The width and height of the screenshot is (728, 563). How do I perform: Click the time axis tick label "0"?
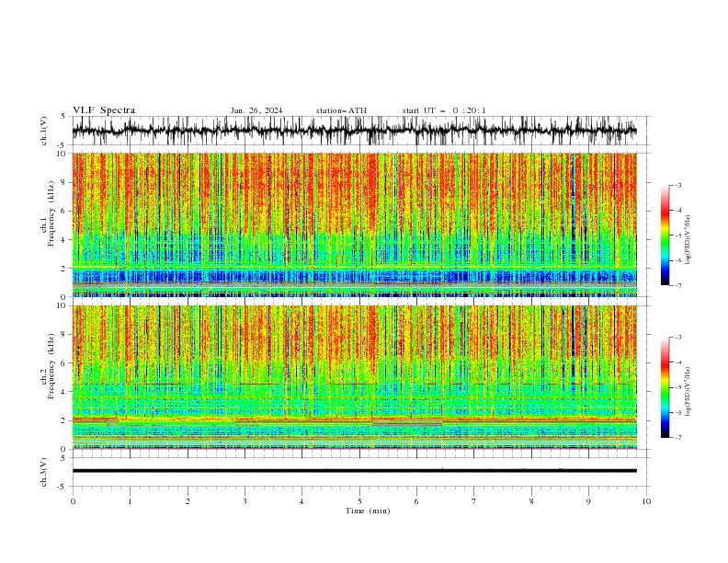point(73,501)
